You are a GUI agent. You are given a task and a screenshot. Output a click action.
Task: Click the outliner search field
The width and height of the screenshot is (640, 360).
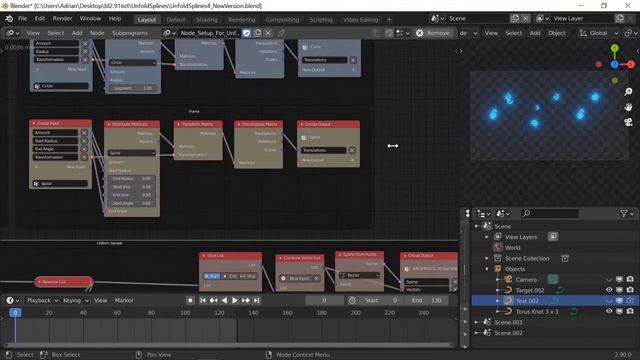click(549, 213)
